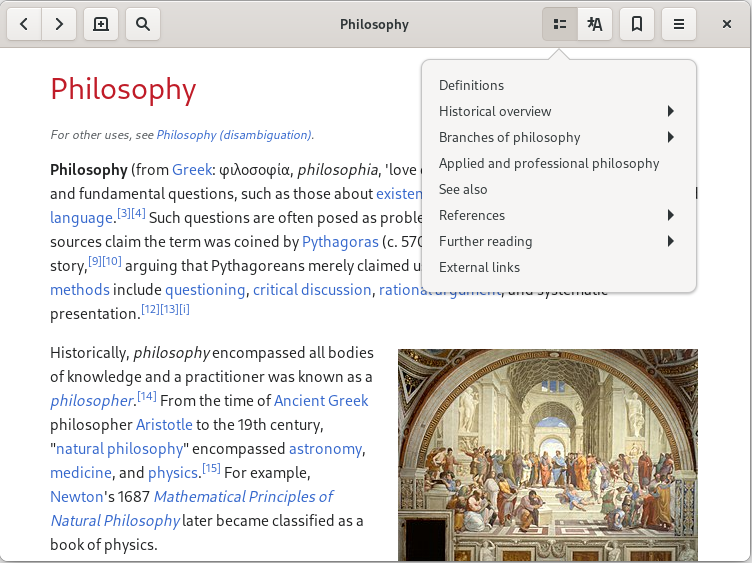Open footnote reference [15]
Screen dimensions: 752x563
[x=211, y=468]
